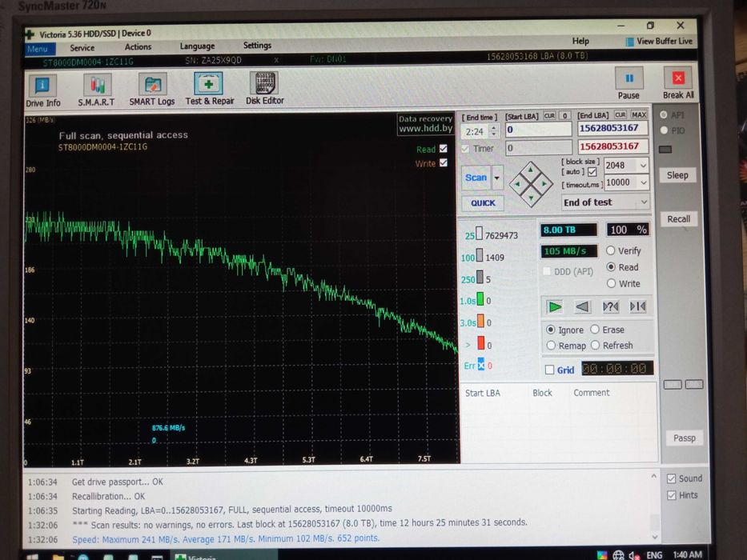Click the log panel scrollbar
The image size is (747, 560).
click(654, 506)
